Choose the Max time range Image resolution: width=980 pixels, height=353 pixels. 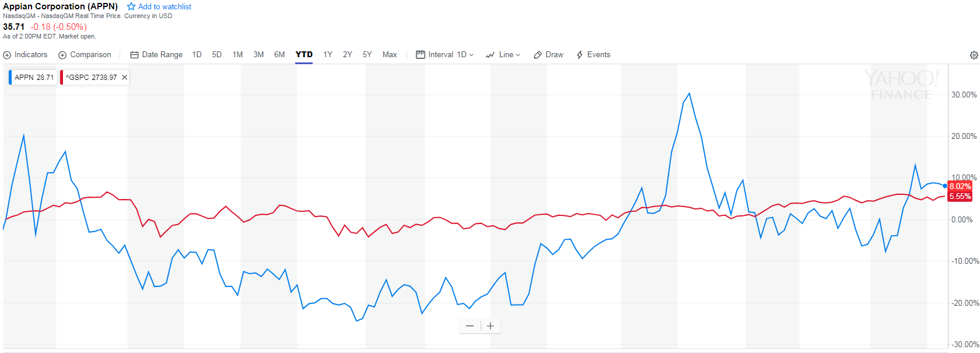[390, 55]
